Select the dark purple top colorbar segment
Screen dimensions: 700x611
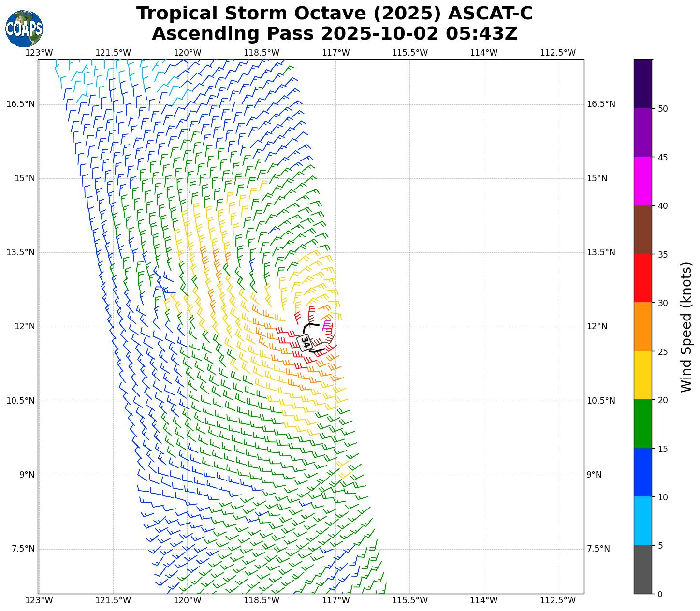coord(642,84)
